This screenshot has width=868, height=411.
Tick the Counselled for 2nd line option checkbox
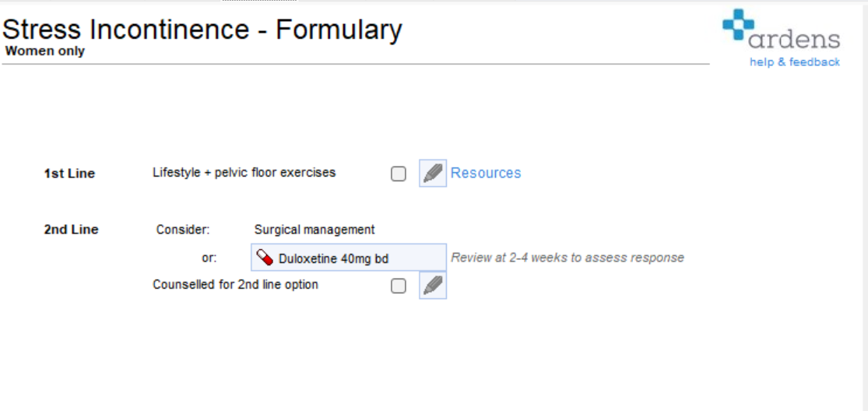point(398,286)
